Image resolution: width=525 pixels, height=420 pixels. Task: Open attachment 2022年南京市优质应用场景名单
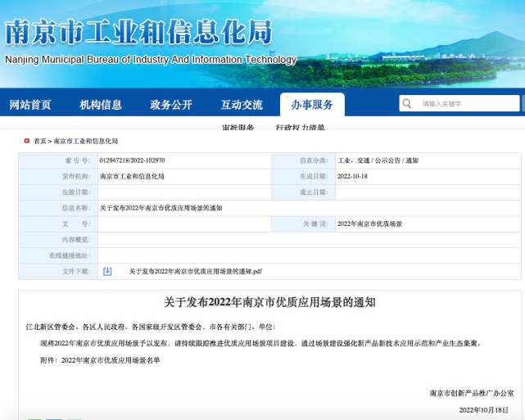pyautogui.click(x=111, y=359)
